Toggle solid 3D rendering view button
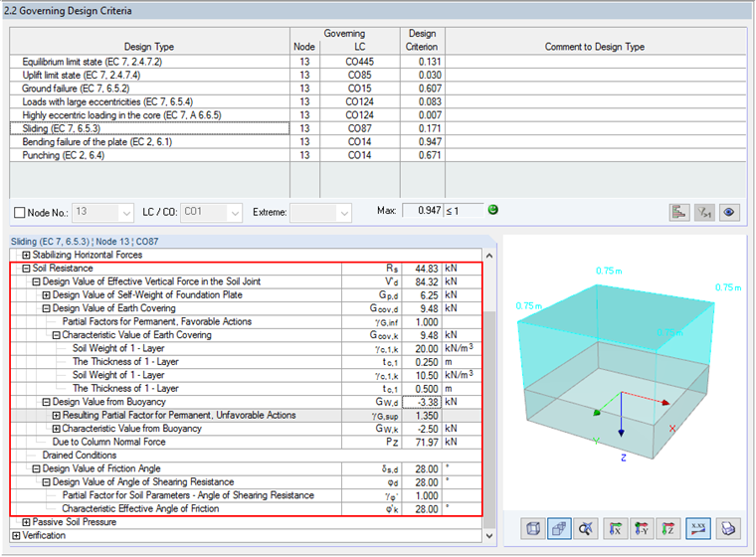This screenshot has width=756, height=557. point(559,528)
